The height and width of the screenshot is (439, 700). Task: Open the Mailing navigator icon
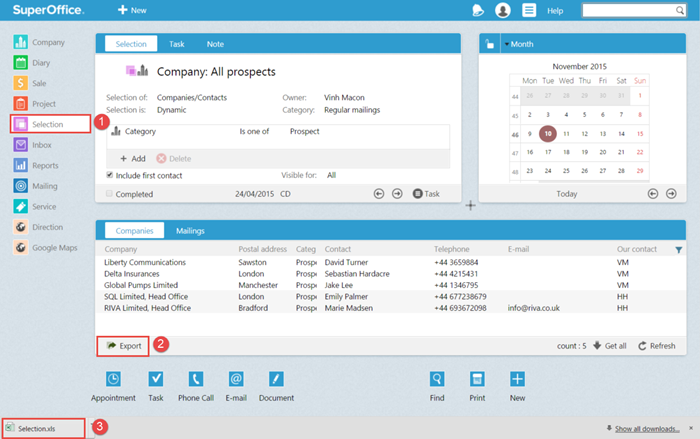21,186
